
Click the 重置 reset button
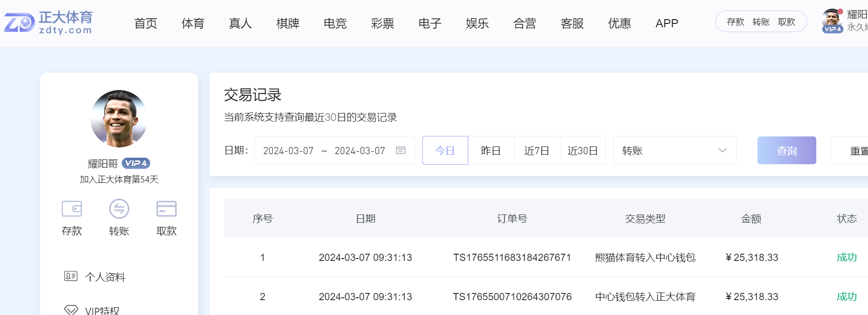850,150
